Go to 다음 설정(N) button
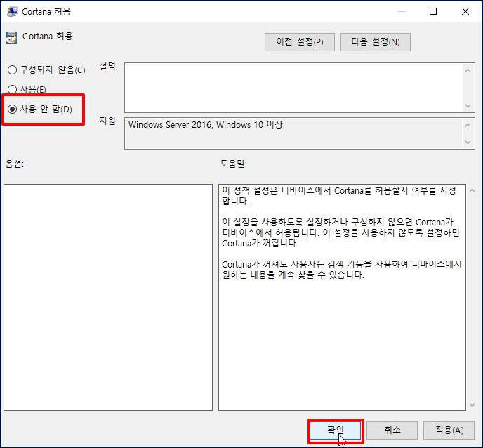The image size is (483, 448). [x=375, y=42]
